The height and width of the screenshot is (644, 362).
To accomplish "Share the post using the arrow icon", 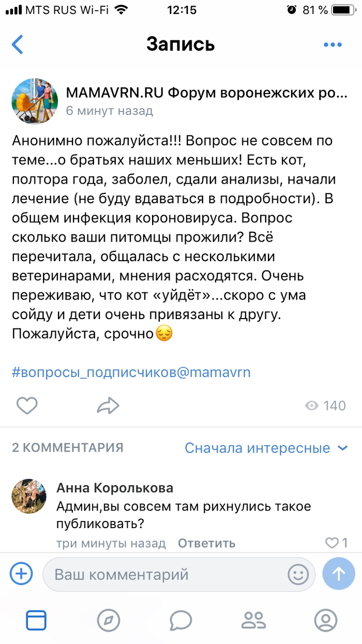I will (x=109, y=406).
